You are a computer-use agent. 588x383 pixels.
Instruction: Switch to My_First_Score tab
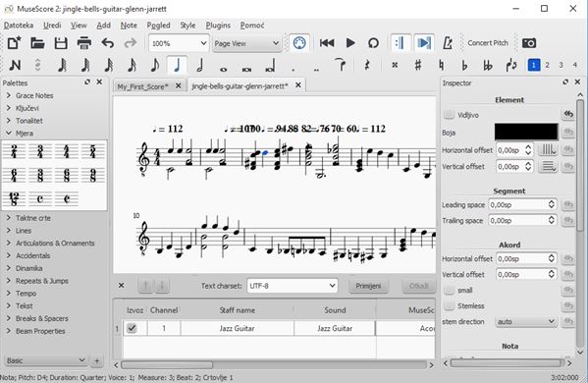[x=142, y=86]
